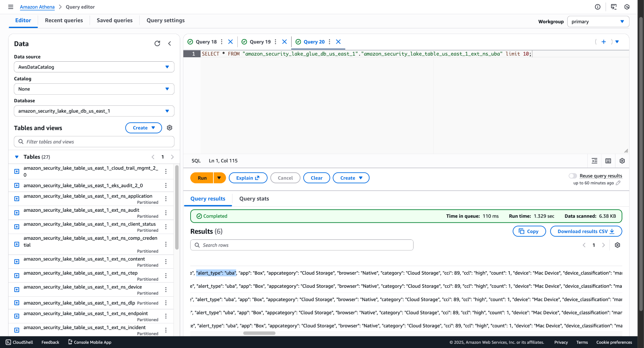The height and width of the screenshot is (348, 644).
Task: Open actions menu for ext_ns_content table
Action: 166,262
